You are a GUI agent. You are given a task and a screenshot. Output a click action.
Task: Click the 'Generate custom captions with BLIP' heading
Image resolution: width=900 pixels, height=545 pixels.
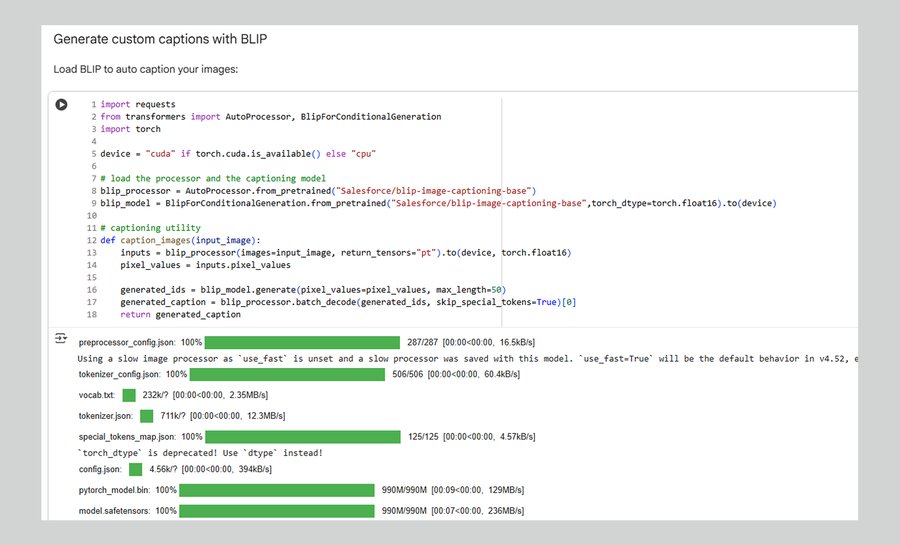[160, 40]
